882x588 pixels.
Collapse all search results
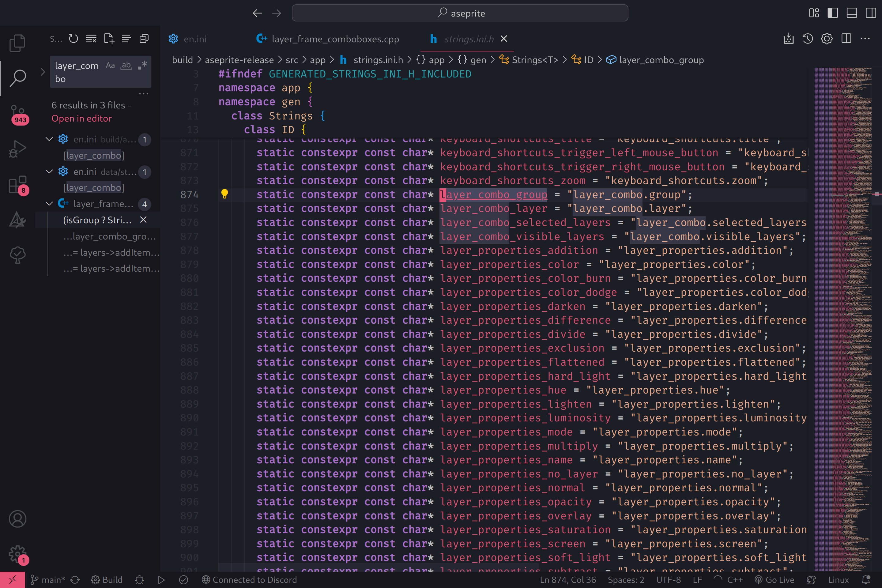pos(144,39)
